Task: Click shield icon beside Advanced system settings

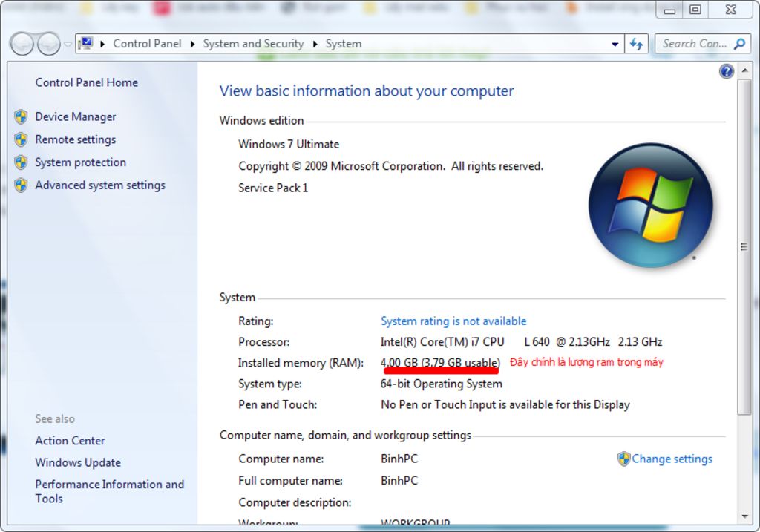Action: point(21,185)
